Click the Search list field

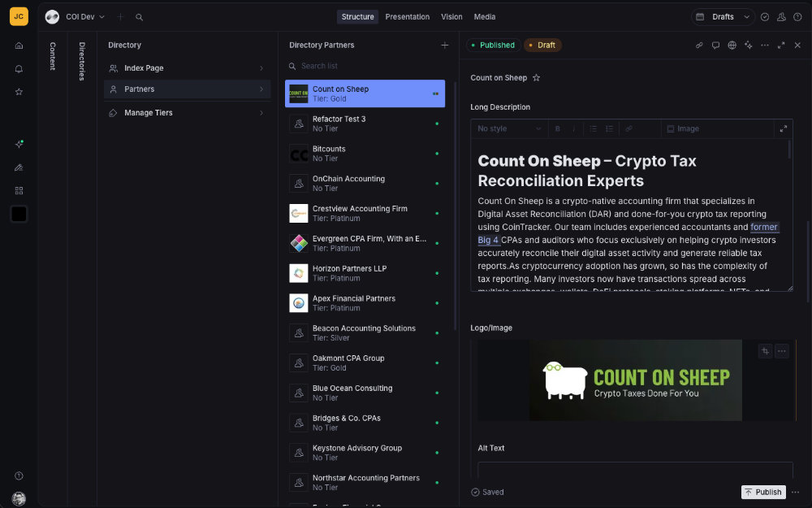click(365, 67)
